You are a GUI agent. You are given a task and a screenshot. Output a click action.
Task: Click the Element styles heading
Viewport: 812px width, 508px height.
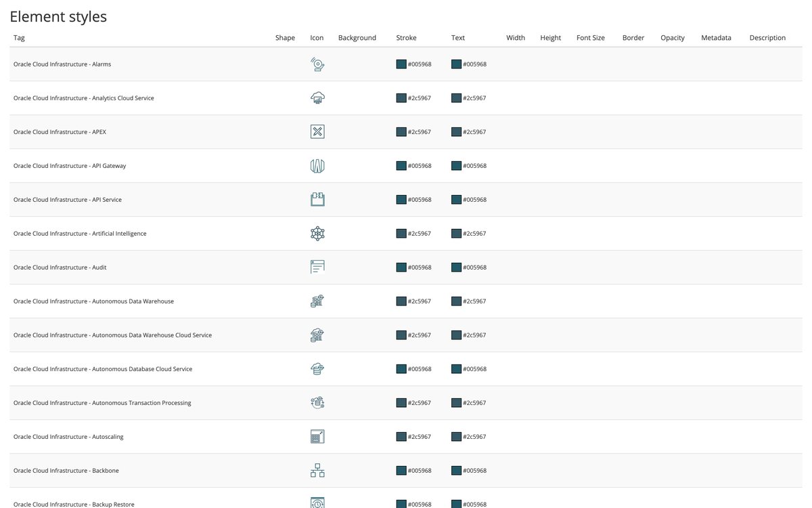(58, 17)
